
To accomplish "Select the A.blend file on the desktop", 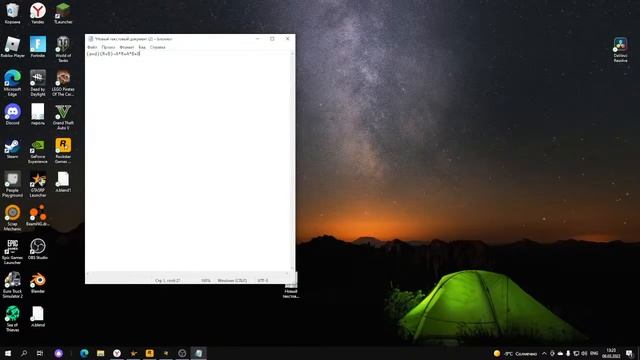I will pos(38,316).
